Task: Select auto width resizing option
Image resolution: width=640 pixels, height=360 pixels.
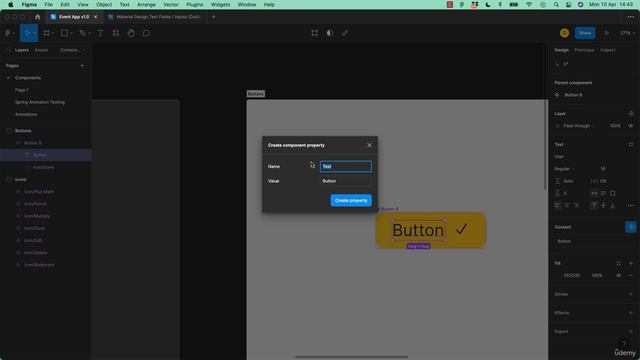Action: pyautogui.click(x=594, y=193)
